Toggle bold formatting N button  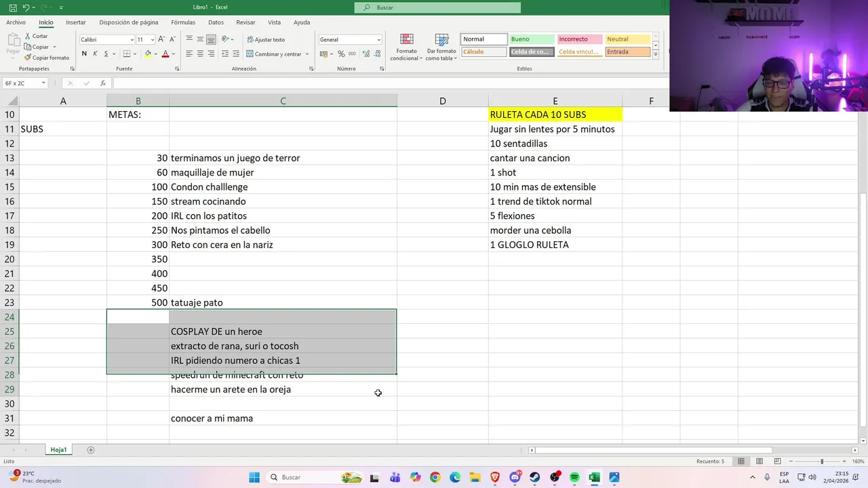click(84, 54)
